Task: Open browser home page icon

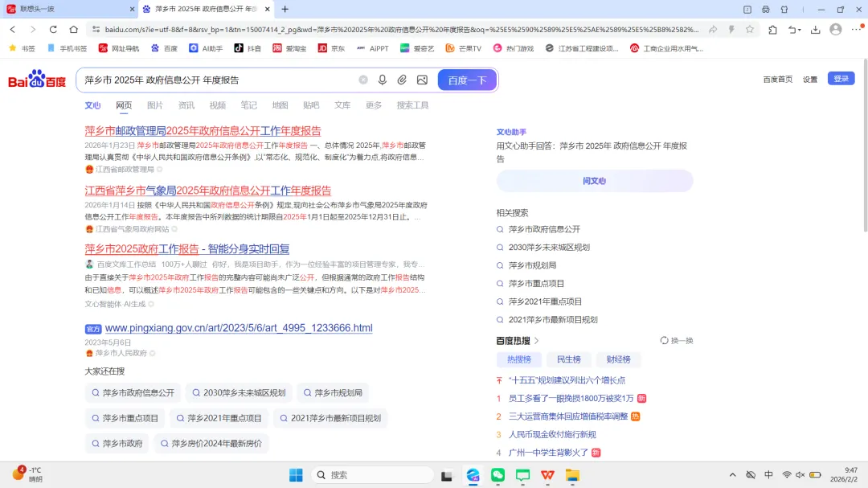Action: pyautogui.click(x=74, y=30)
